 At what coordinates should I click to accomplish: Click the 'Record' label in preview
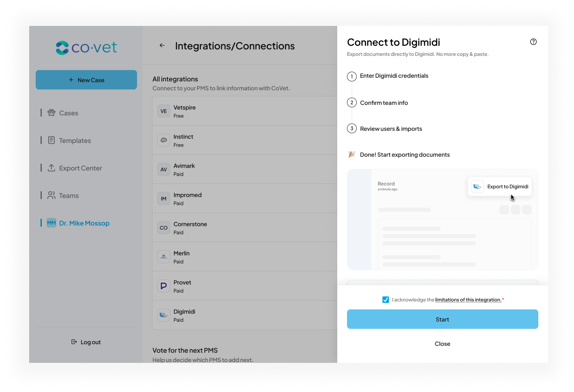[x=386, y=183]
